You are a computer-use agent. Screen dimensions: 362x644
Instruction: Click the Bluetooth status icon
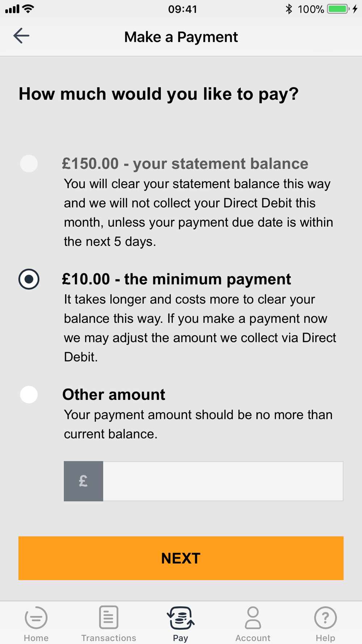click(x=289, y=9)
